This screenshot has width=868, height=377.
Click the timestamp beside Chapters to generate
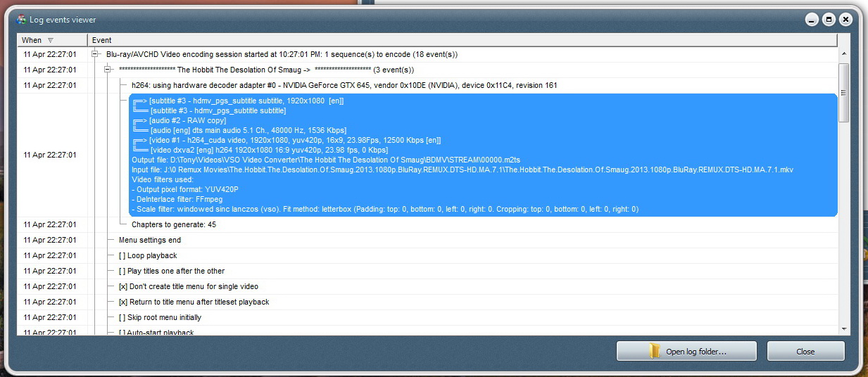tap(50, 224)
